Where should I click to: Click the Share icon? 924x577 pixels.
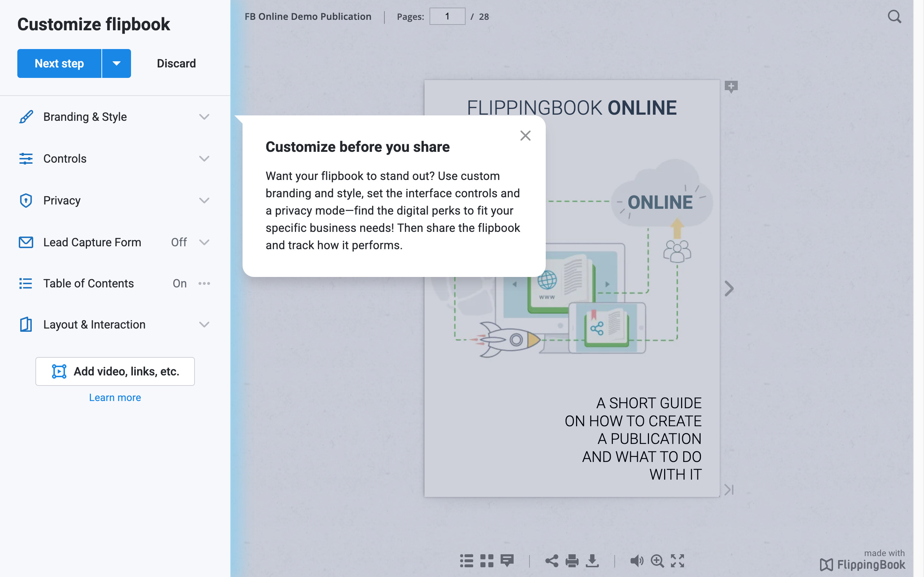tap(552, 560)
